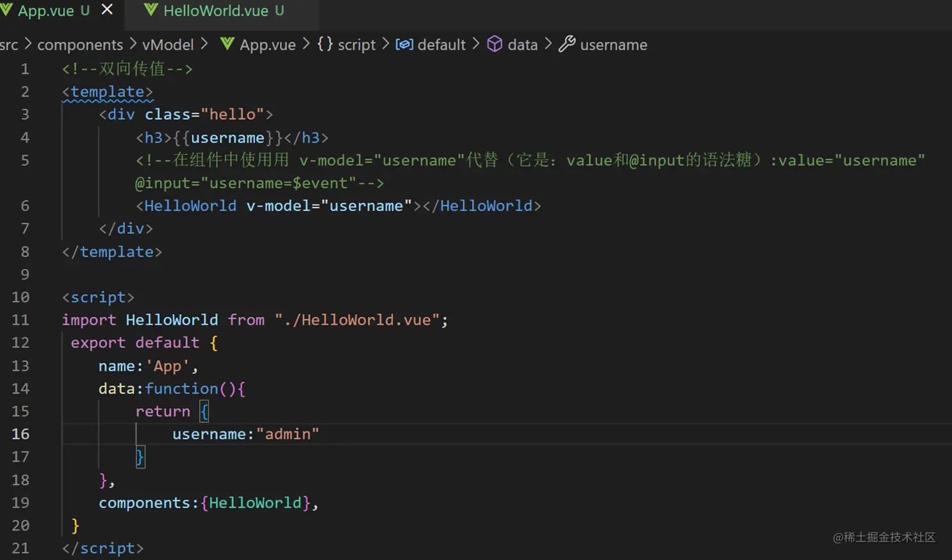This screenshot has height=560, width=952.
Task: Open the App.vue breadcrumb file
Action: click(x=268, y=45)
